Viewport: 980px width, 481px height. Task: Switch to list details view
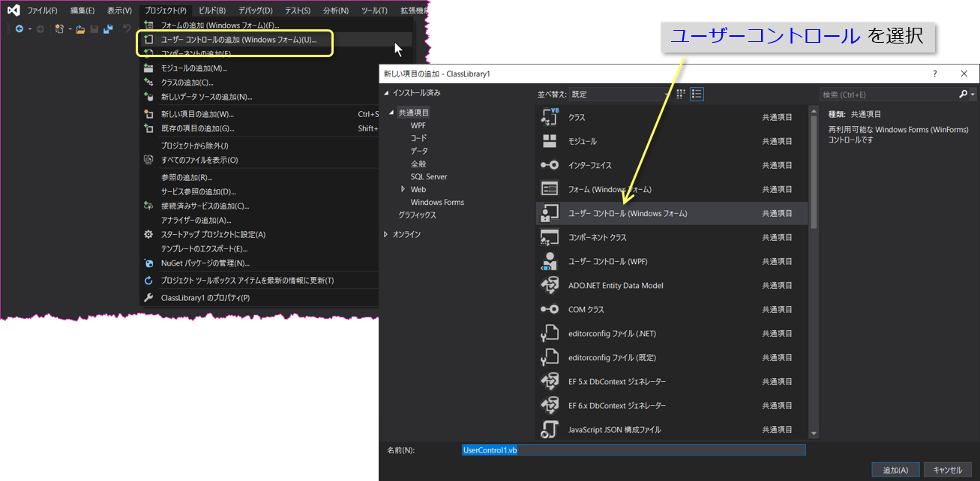coord(697,94)
